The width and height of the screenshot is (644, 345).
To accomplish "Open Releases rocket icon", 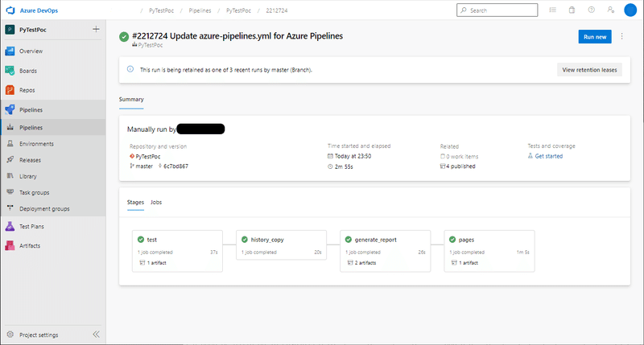I will (10, 160).
